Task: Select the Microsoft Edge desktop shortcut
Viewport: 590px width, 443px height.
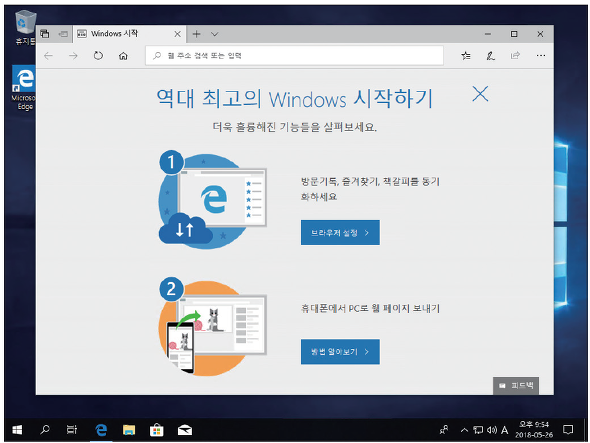Action: coord(24,88)
